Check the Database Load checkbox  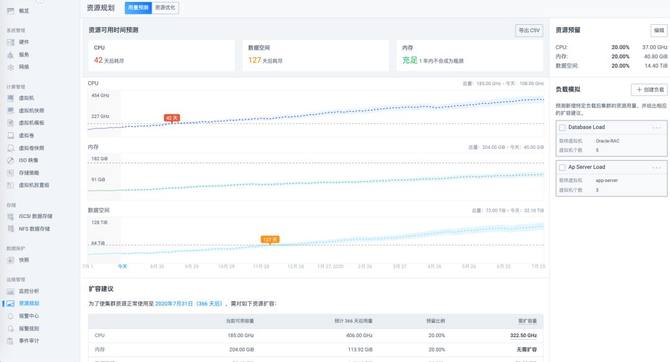tap(562, 127)
